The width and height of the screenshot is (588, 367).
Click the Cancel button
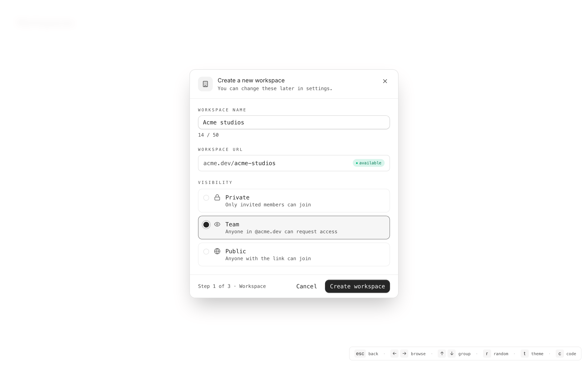(306, 286)
